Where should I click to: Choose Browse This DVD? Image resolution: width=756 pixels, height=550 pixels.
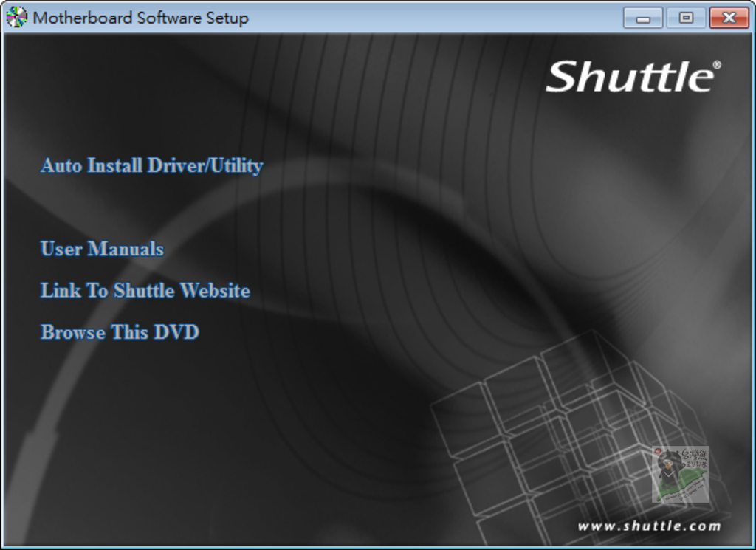click(120, 332)
